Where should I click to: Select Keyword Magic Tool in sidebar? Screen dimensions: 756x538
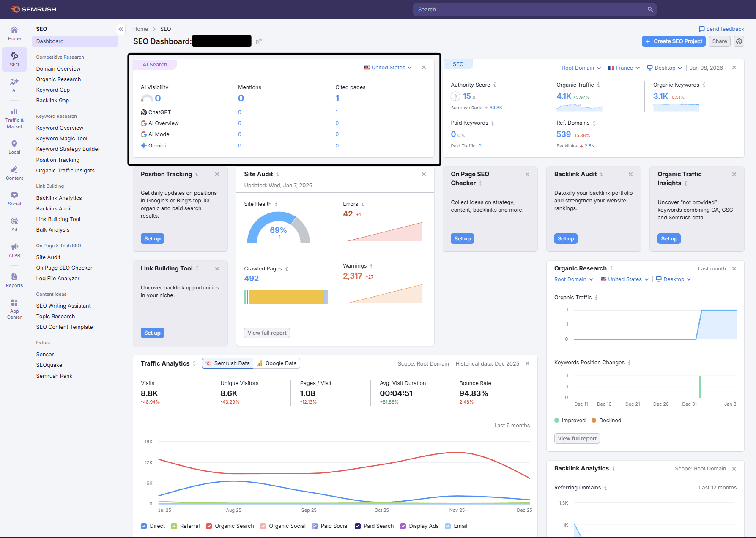coord(62,139)
